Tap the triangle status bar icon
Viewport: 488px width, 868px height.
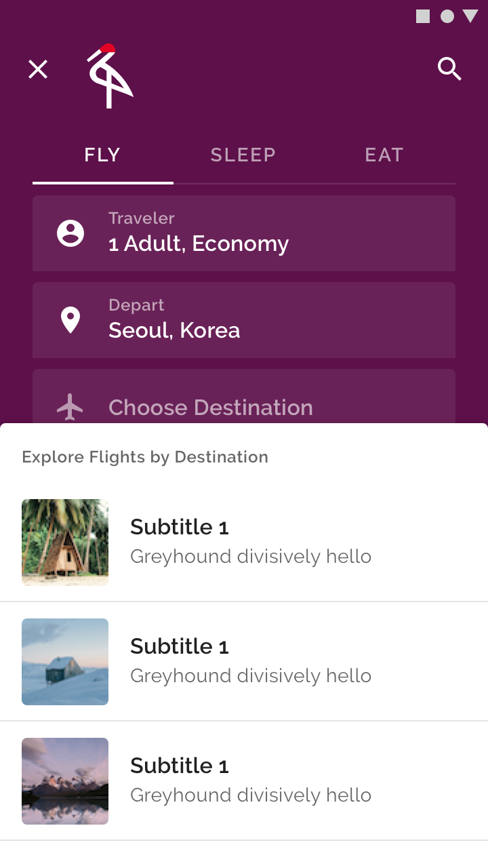point(470,16)
